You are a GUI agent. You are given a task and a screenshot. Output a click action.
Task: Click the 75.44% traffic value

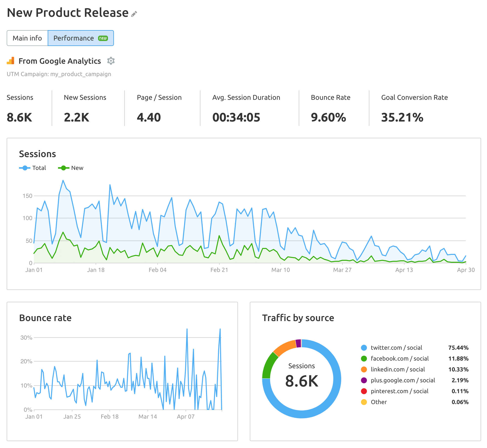point(458,348)
